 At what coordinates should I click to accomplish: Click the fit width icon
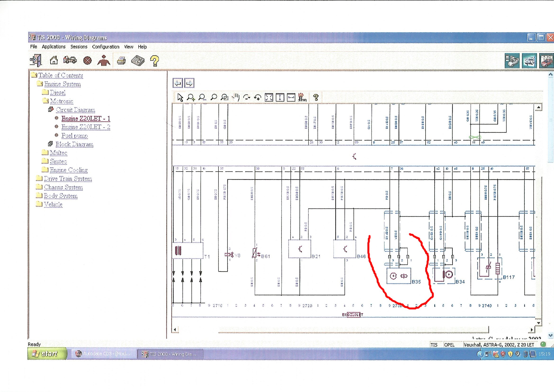(291, 97)
